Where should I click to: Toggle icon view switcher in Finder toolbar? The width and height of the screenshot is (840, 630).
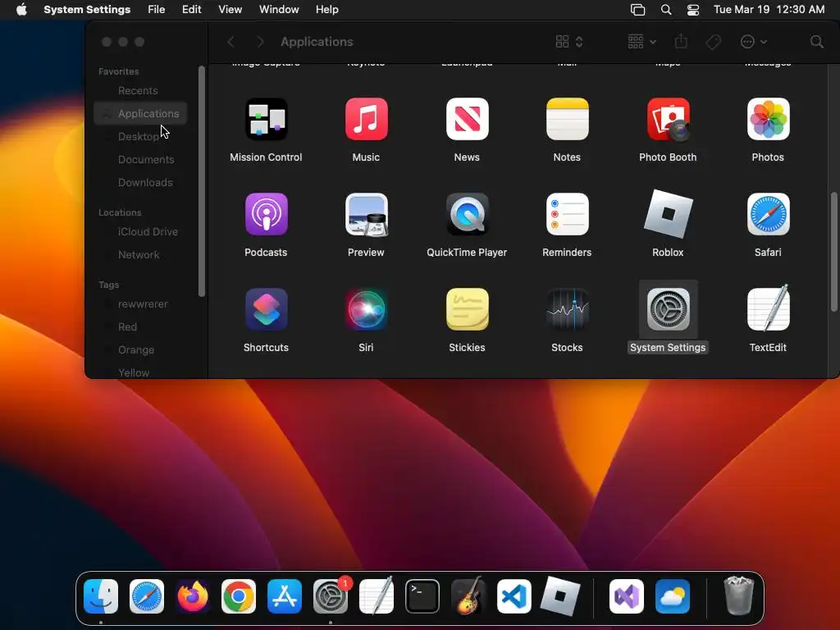(569, 42)
